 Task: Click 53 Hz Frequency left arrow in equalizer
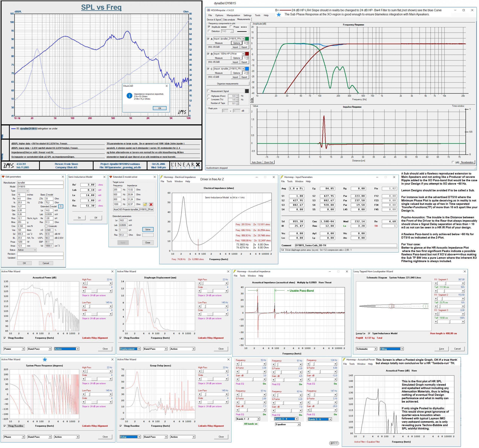pos(237,364)
